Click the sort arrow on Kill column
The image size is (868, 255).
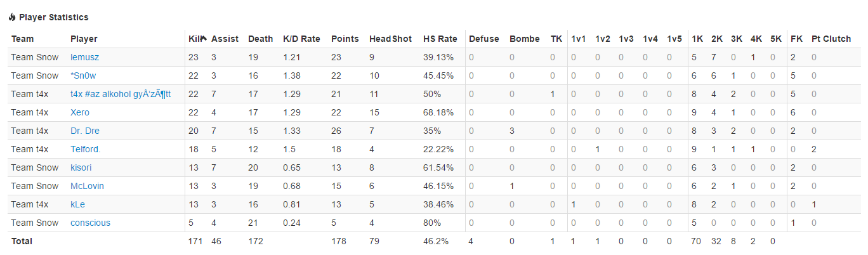tap(204, 39)
